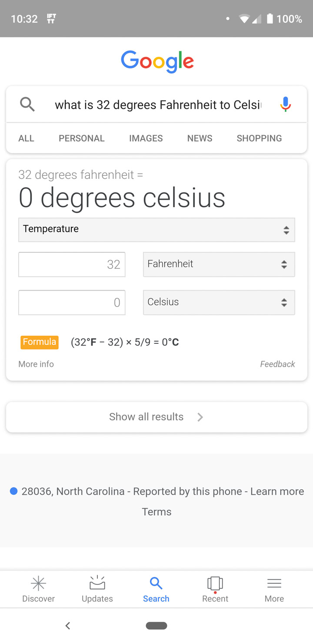
Task: Switch to the Shopping results tab
Action: tap(259, 138)
